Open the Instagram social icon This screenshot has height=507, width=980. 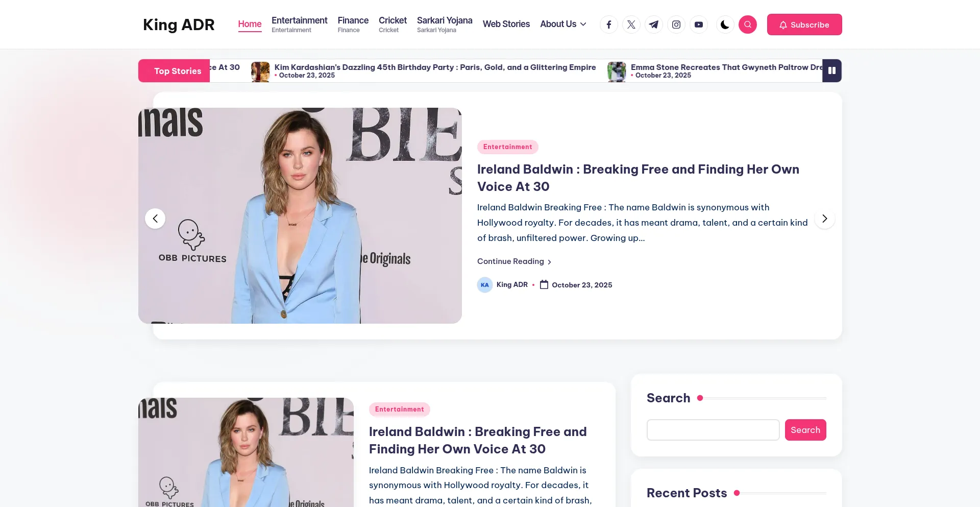[676, 25]
